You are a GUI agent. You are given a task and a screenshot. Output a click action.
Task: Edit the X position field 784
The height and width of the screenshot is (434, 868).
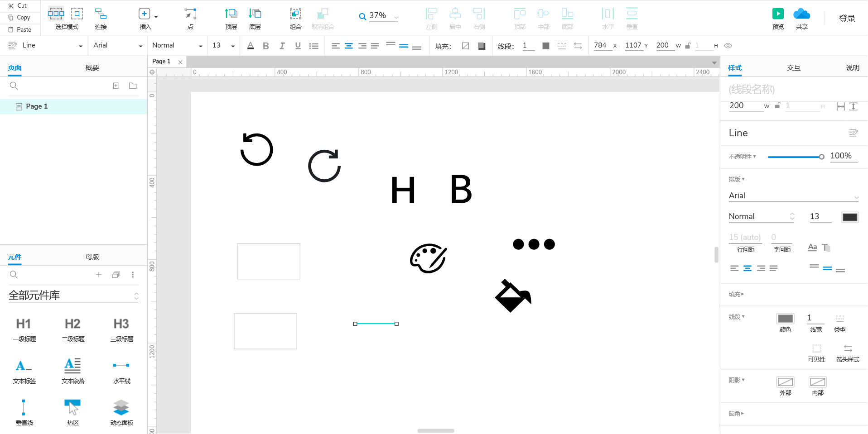click(602, 45)
